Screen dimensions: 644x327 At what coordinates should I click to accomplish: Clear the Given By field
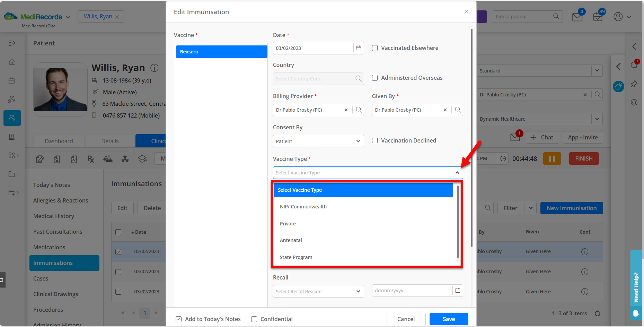pyautogui.click(x=445, y=110)
